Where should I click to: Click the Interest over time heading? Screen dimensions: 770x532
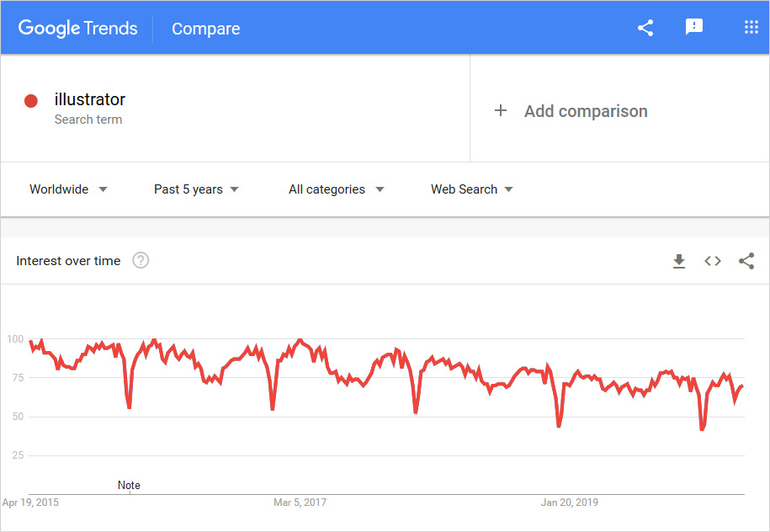pyautogui.click(x=68, y=261)
